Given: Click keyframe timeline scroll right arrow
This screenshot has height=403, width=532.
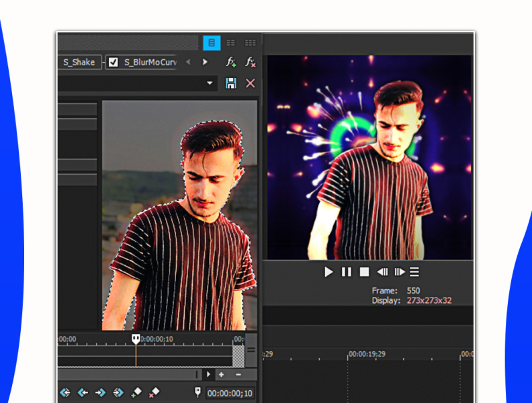Looking at the screenshot, I should [208, 375].
